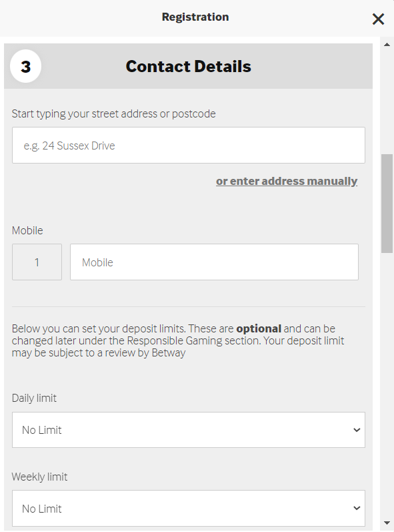Viewport: 394px width, 532px height.
Task: Focus the Mobile number input field
Action: coord(214,262)
